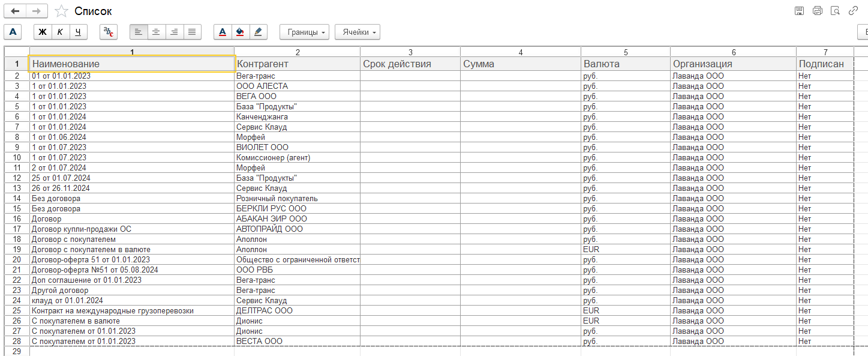Screen dimensions: 868x356
Task: Select the Другой договор cell
Action: (x=131, y=291)
